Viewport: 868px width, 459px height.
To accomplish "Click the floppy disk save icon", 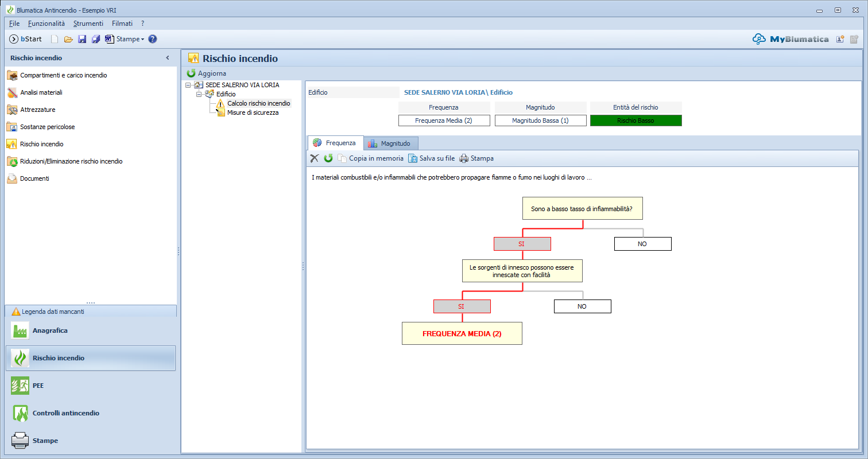I will tap(82, 39).
